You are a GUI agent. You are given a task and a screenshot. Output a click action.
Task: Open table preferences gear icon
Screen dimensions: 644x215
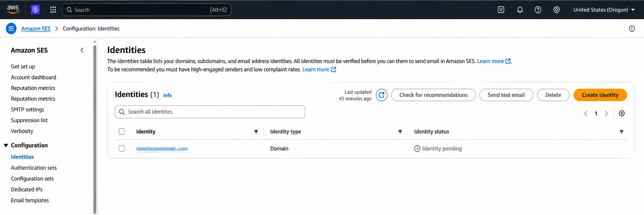[622, 113]
